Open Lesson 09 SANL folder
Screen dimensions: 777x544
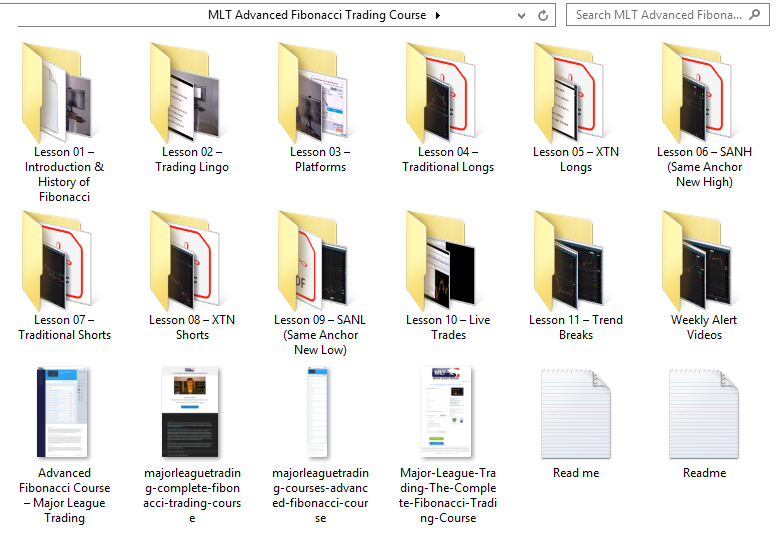pos(320,260)
